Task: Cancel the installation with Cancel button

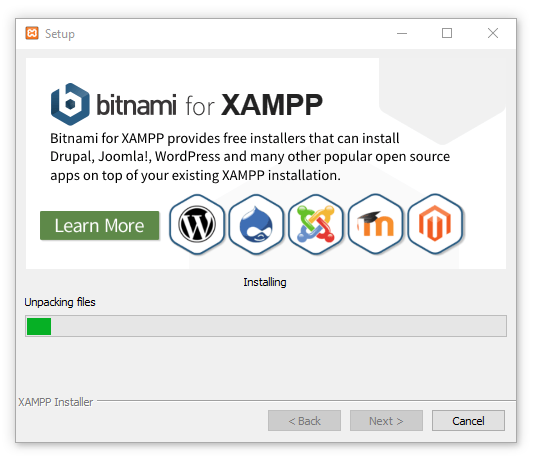Action: [468, 421]
